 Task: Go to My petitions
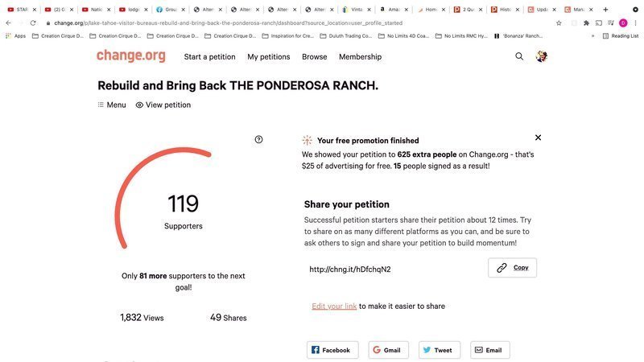(x=268, y=57)
